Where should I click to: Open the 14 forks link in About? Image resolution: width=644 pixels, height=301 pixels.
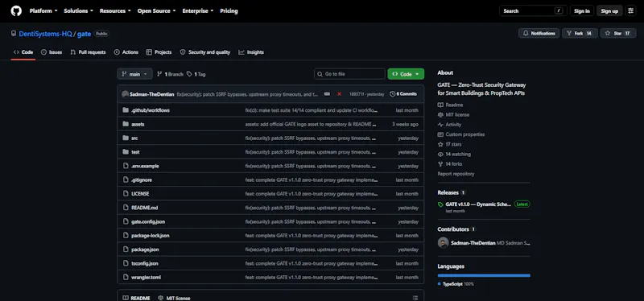pyautogui.click(x=450, y=164)
